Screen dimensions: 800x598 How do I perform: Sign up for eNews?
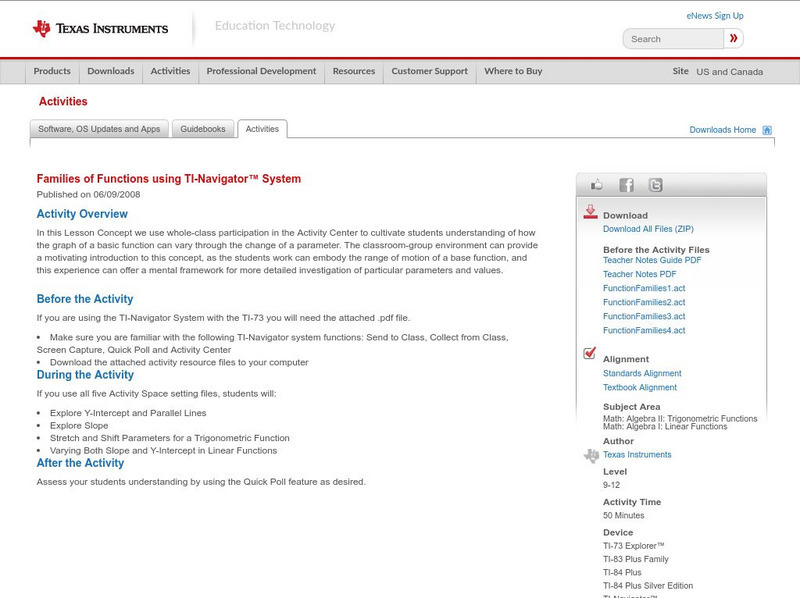(714, 15)
